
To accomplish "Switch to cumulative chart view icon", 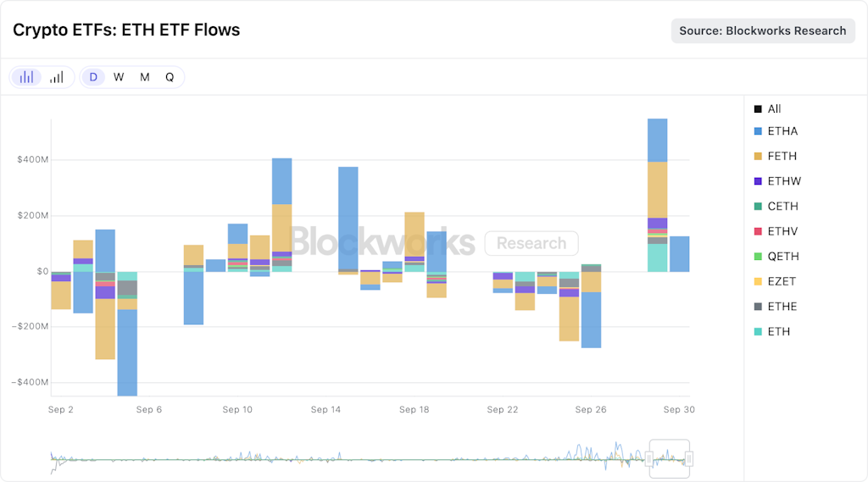I will point(56,77).
